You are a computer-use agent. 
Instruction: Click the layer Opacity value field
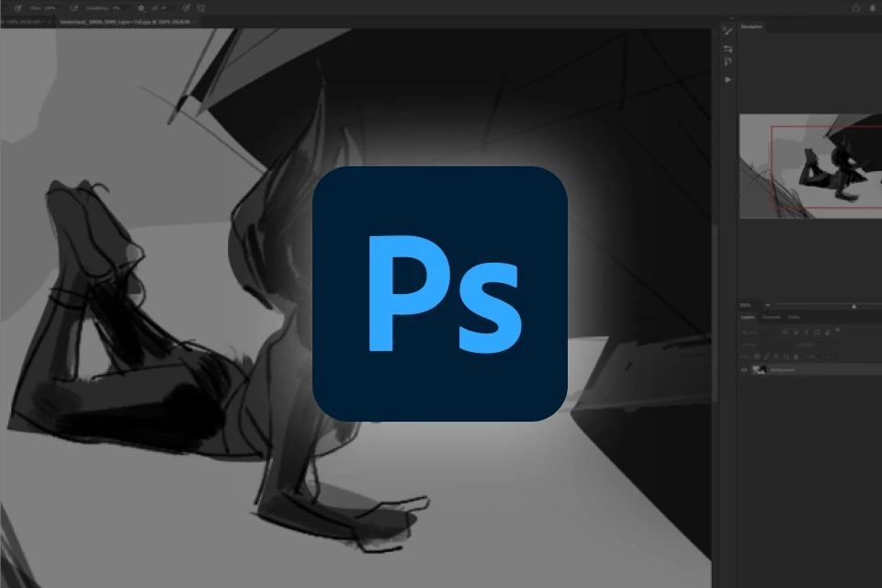[825, 345]
